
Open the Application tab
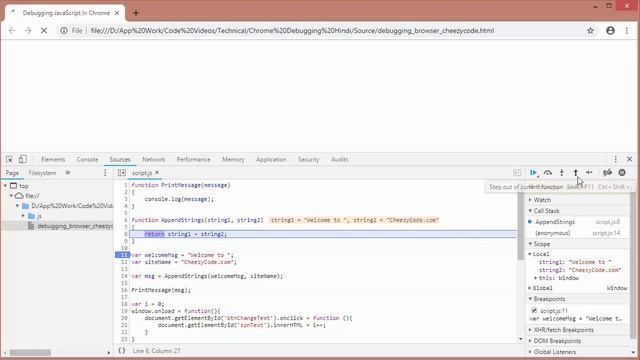[x=271, y=159]
